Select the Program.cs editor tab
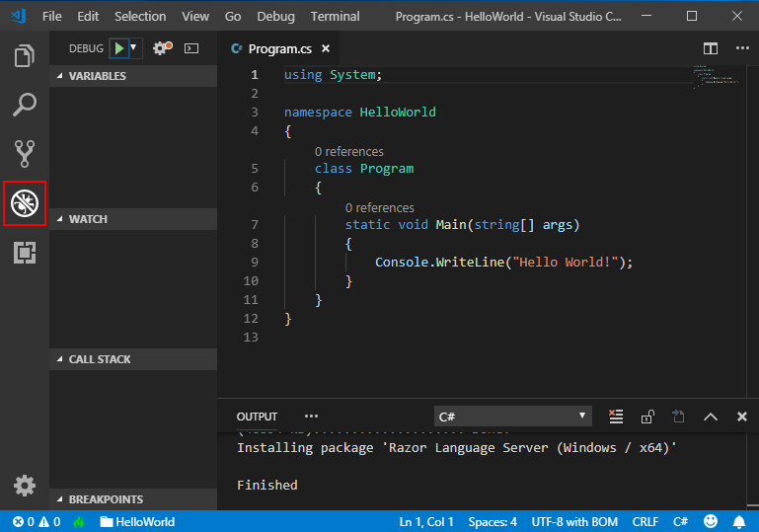 [x=278, y=48]
